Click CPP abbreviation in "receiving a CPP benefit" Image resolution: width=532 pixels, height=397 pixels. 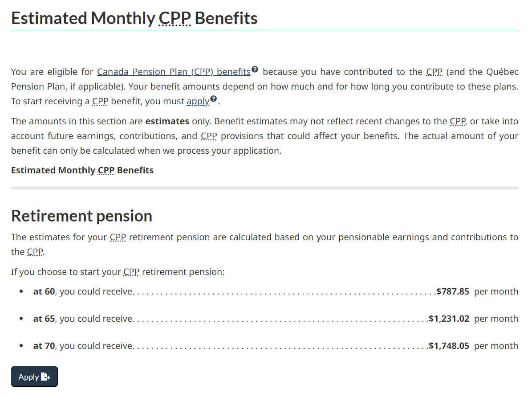point(100,102)
